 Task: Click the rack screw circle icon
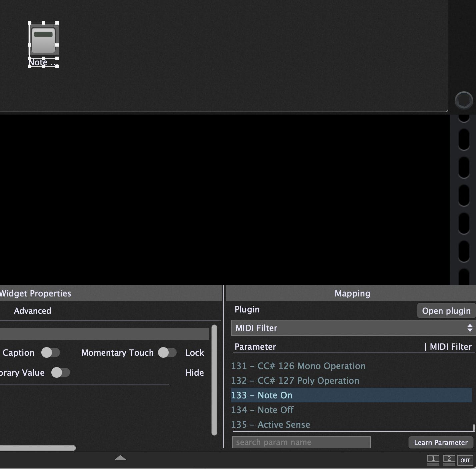[464, 100]
